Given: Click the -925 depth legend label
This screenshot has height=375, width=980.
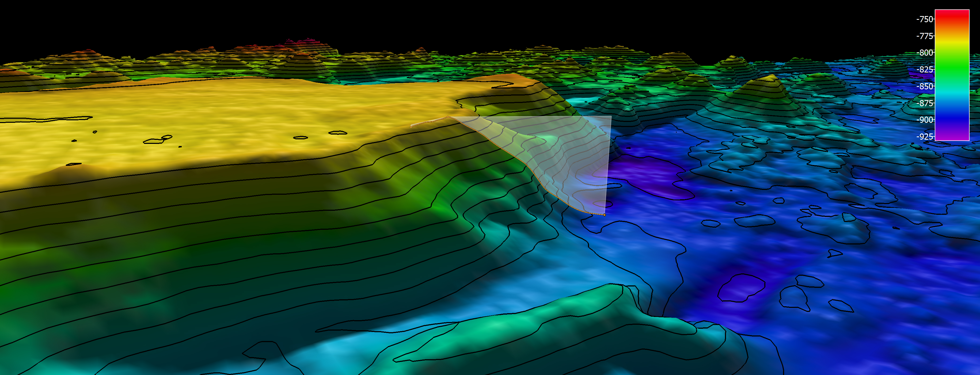Looking at the screenshot, I should point(924,136).
